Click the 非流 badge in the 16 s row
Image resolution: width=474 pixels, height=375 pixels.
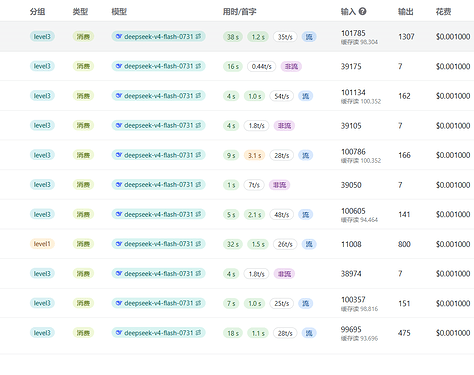click(291, 66)
